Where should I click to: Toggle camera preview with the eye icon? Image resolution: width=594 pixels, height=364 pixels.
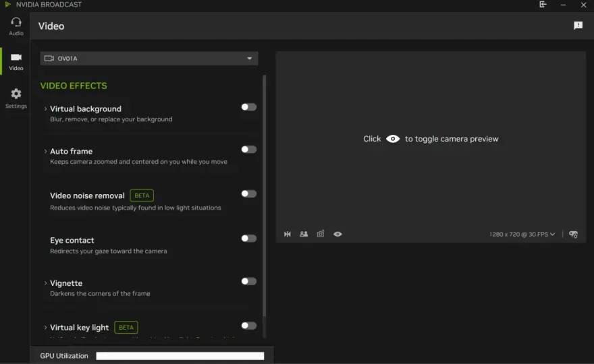click(337, 234)
